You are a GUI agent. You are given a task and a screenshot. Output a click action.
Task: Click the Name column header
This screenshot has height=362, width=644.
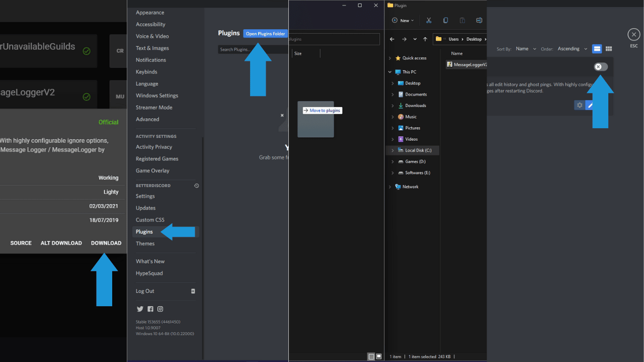[457, 53]
